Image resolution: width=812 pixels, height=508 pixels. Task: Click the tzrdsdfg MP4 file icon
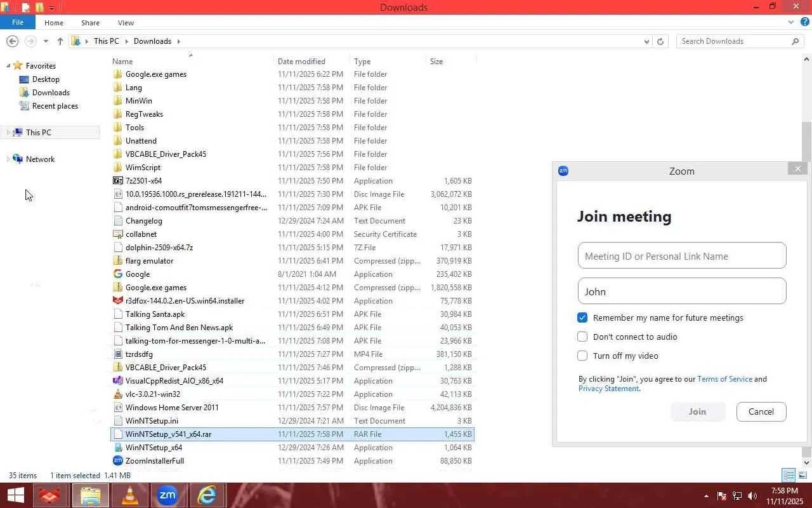tap(117, 354)
